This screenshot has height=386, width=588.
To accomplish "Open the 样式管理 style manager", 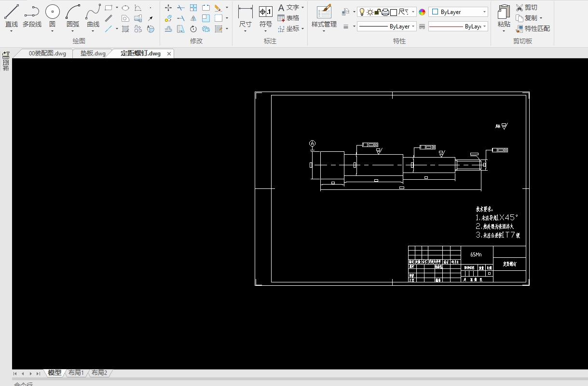I will pyautogui.click(x=324, y=16).
